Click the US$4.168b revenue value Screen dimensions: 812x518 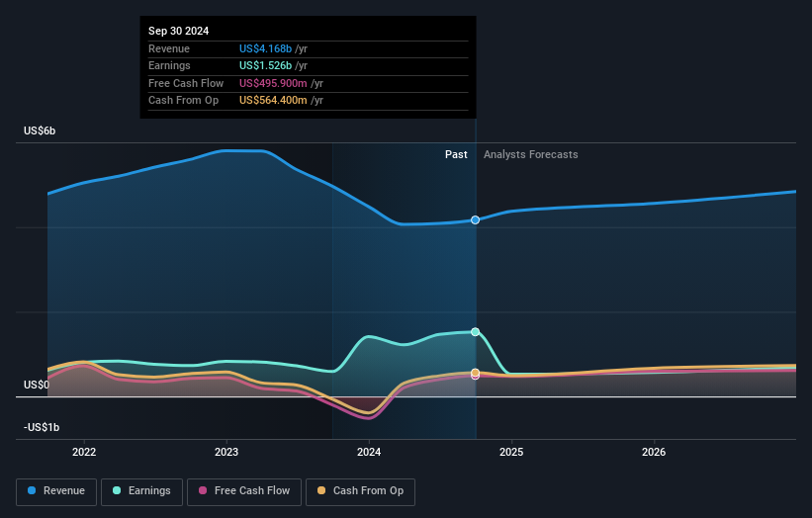265,48
